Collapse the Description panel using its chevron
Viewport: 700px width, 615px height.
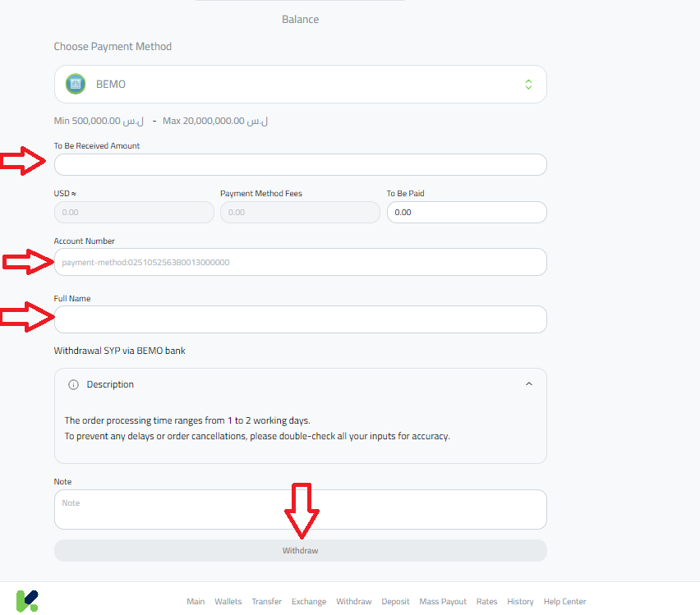click(529, 383)
